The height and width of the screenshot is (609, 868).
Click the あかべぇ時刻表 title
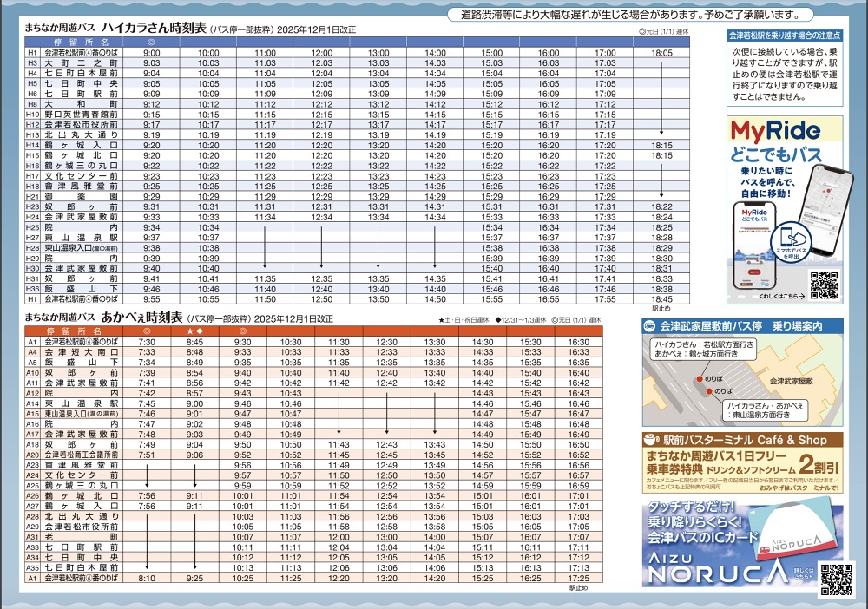[x=141, y=318]
